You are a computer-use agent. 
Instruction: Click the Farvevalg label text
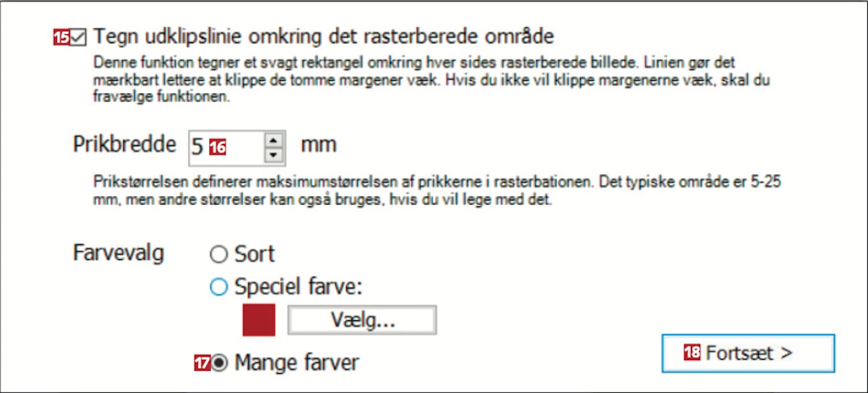click(118, 253)
